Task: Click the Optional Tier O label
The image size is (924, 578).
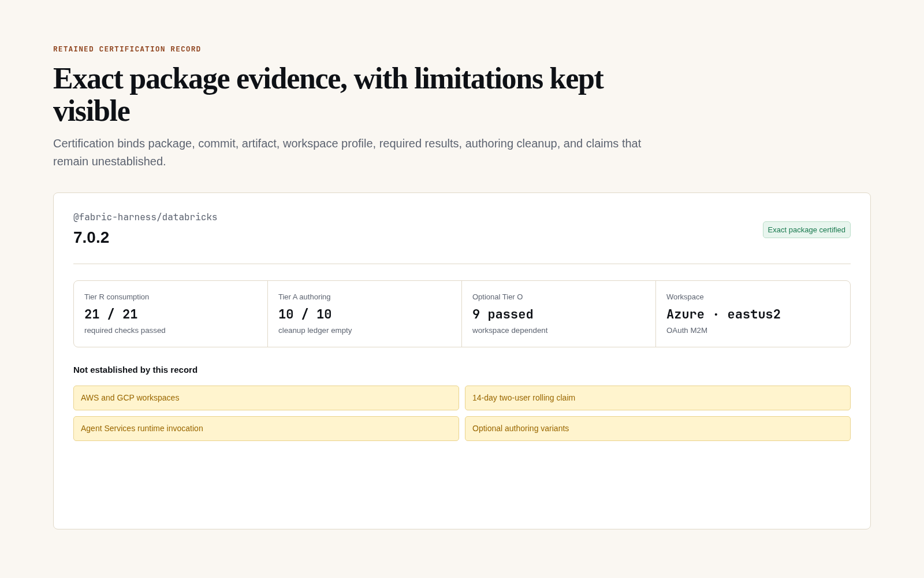Action: [497, 297]
